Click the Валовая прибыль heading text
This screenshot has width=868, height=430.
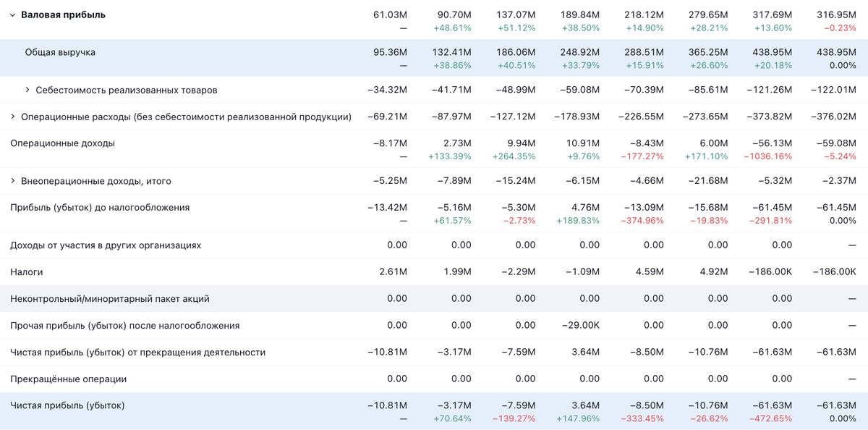pyautogui.click(x=63, y=15)
